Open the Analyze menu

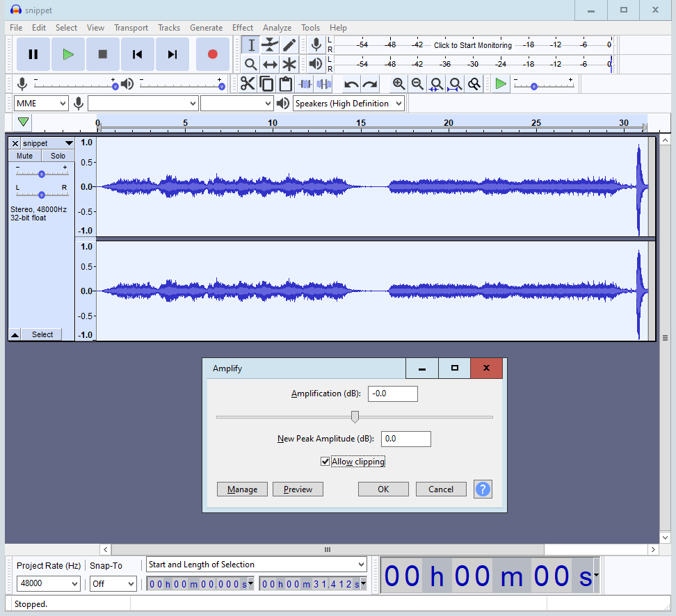277,28
